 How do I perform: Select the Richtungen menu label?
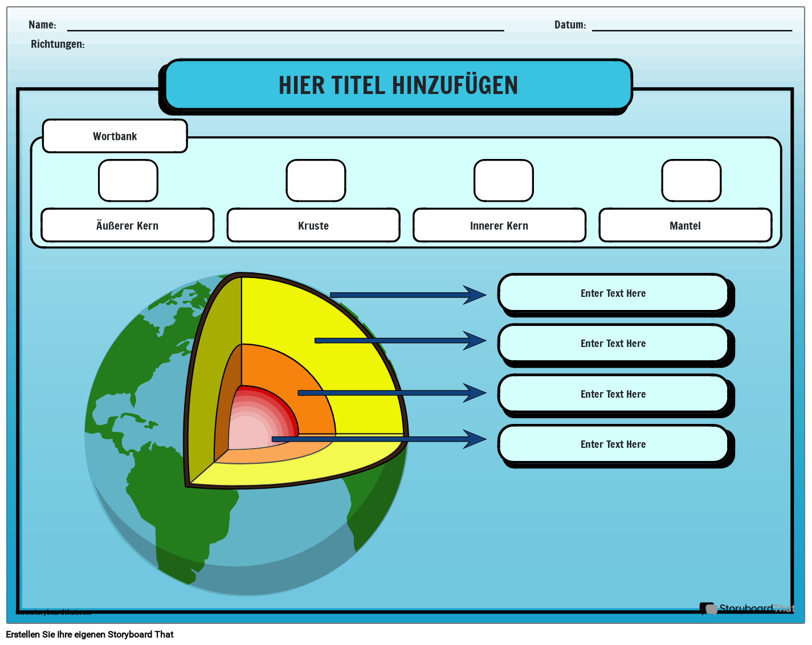pos(58,43)
